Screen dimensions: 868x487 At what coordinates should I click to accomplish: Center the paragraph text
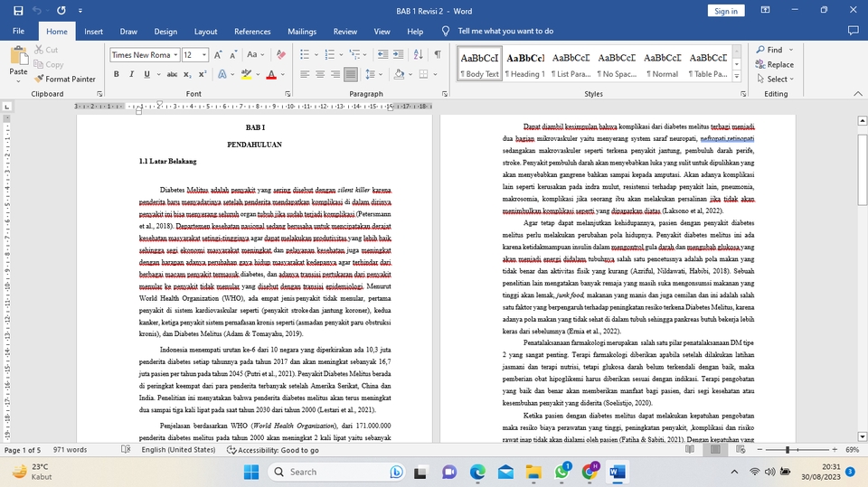pyautogui.click(x=320, y=74)
